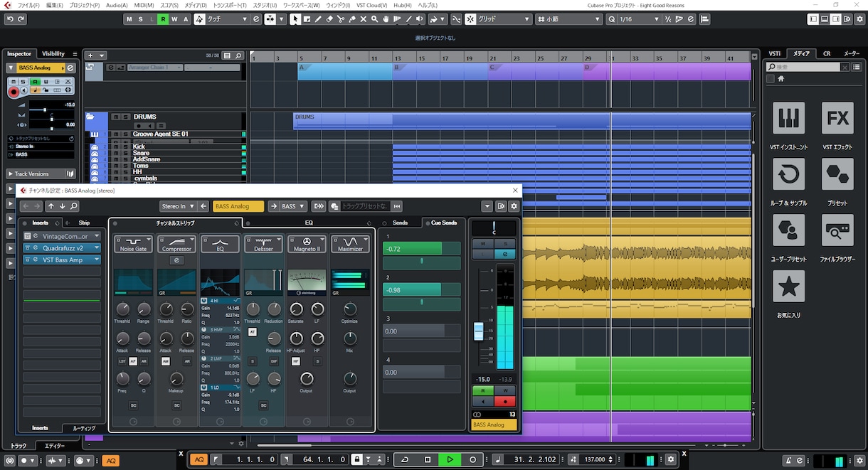Image resolution: width=868 pixels, height=470 pixels.
Task: Select the Split scissors tool
Action: pyautogui.click(x=341, y=19)
